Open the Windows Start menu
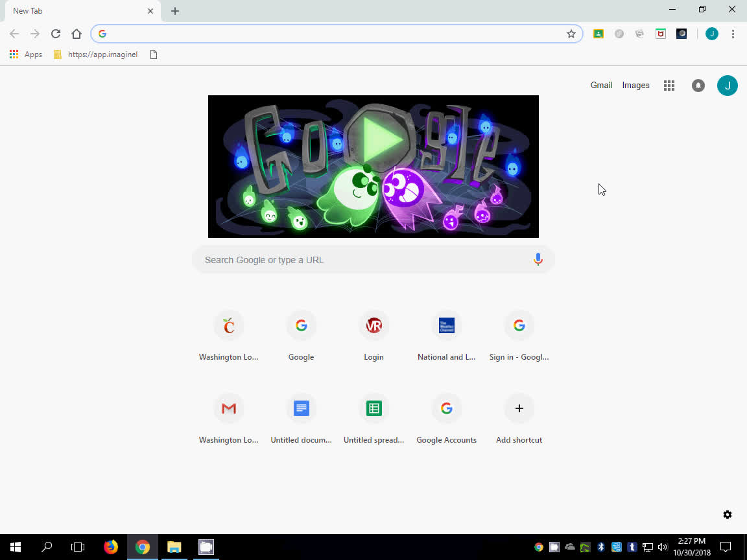The width and height of the screenshot is (747, 560). [16, 547]
